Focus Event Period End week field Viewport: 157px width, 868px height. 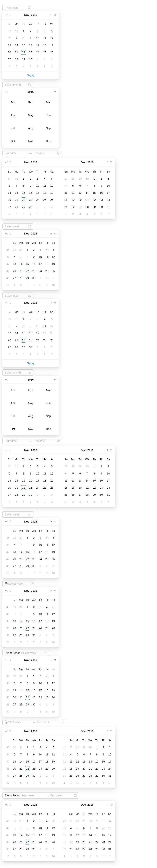[x=61, y=795]
